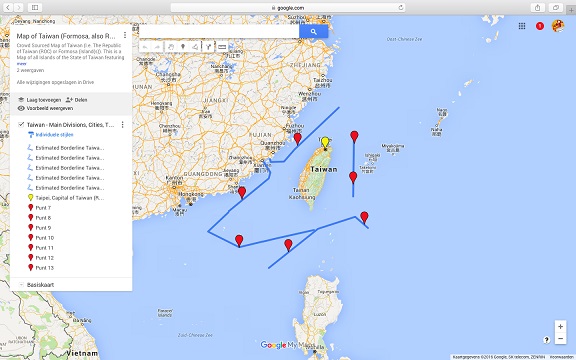The height and width of the screenshot is (360, 576).
Task: Go back in Safari
Action: pos(8,7)
